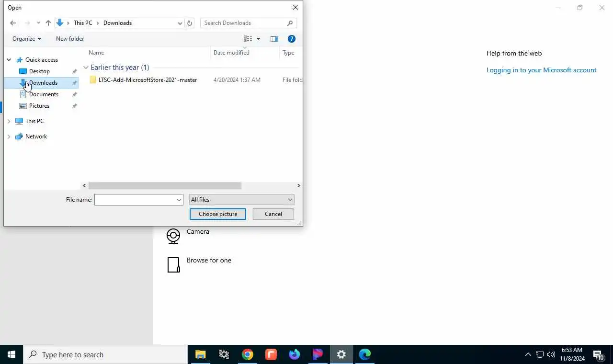Open Google Chrome from taskbar
Screen dimensions: 613x364
pyautogui.click(x=248, y=354)
